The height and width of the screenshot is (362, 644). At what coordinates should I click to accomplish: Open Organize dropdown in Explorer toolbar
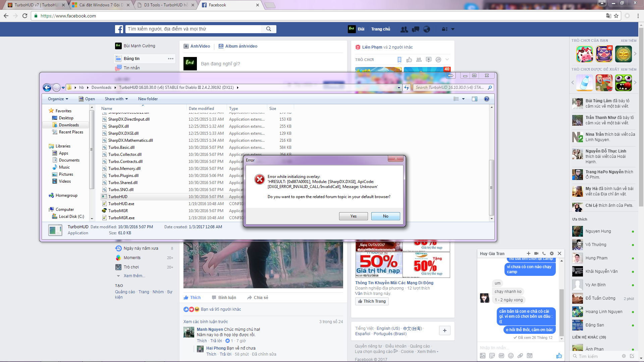(x=58, y=99)
